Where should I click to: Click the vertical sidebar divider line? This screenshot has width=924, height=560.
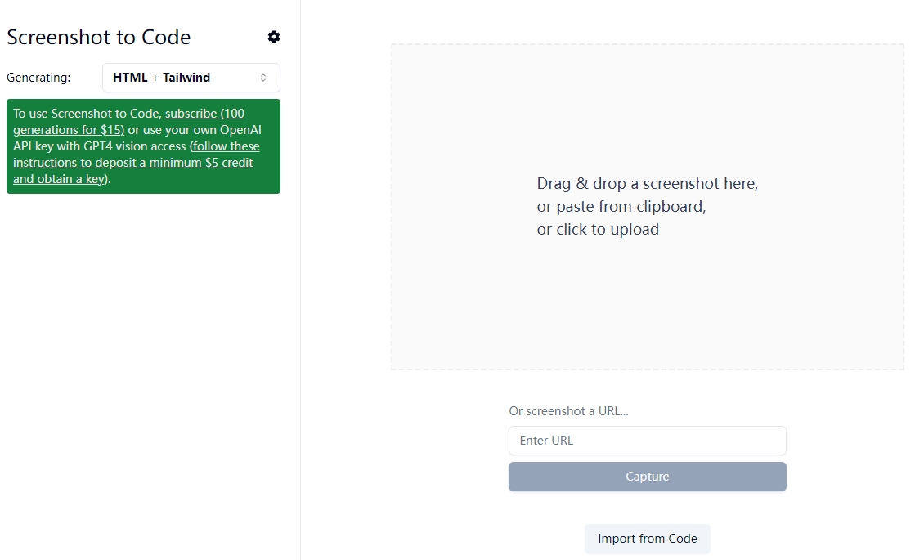[x=300, y=327]
